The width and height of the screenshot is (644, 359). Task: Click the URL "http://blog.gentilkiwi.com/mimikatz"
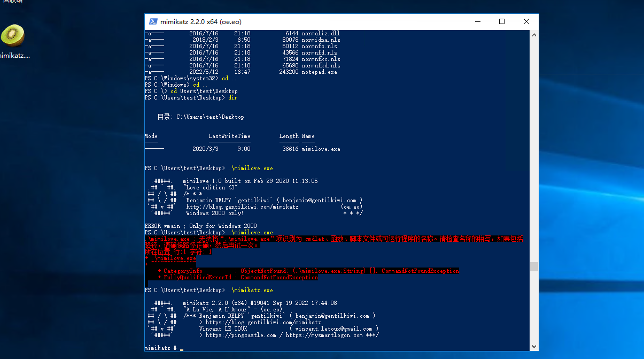click(242, 207)
